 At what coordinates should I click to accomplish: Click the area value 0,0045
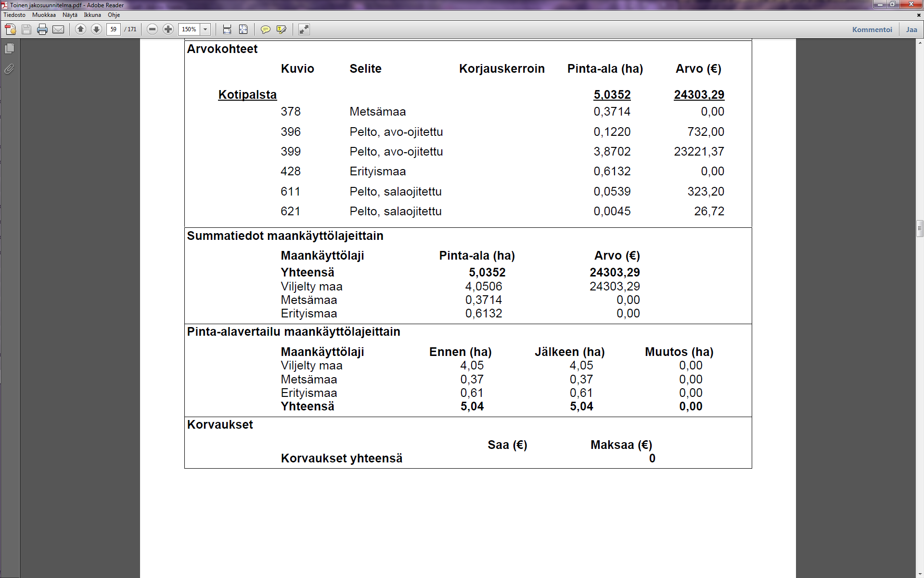click(612, 211)
